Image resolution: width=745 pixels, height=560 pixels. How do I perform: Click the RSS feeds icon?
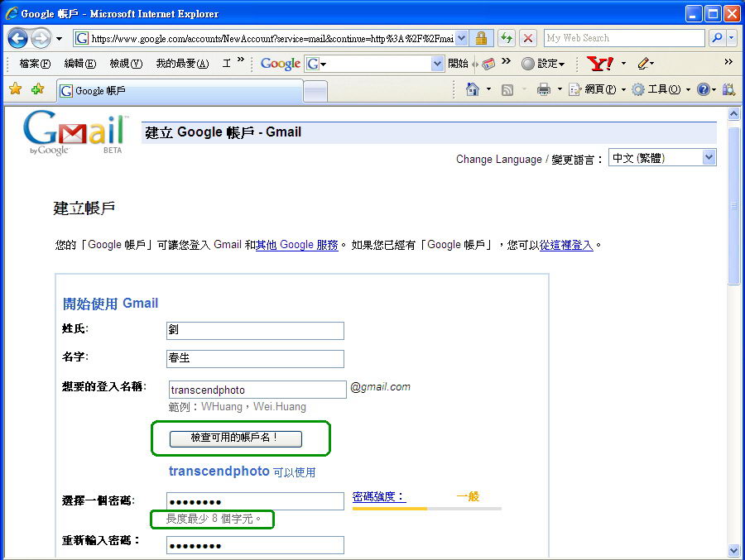507,90
